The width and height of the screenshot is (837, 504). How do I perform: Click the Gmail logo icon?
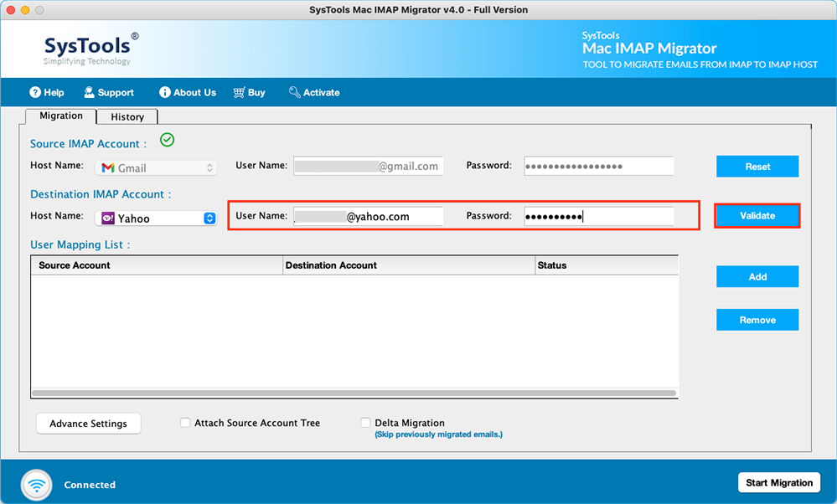pyautogui.click(x=108, y=168)
